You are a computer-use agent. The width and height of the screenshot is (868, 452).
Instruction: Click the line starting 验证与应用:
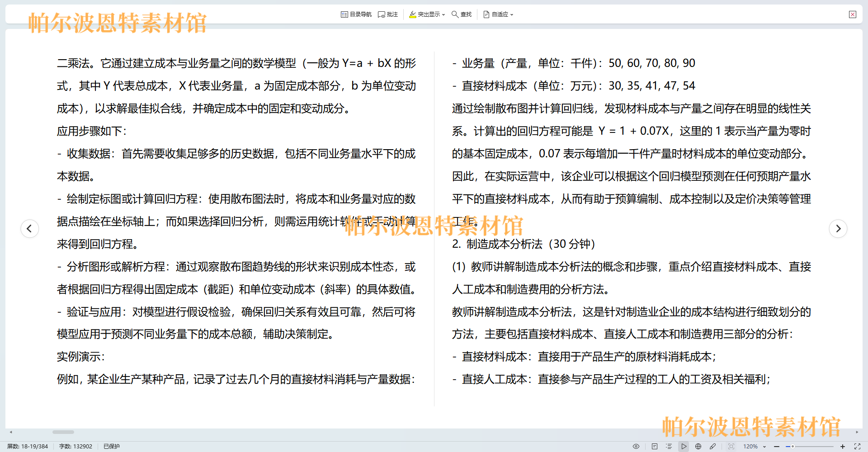click(x=236, y=312)
